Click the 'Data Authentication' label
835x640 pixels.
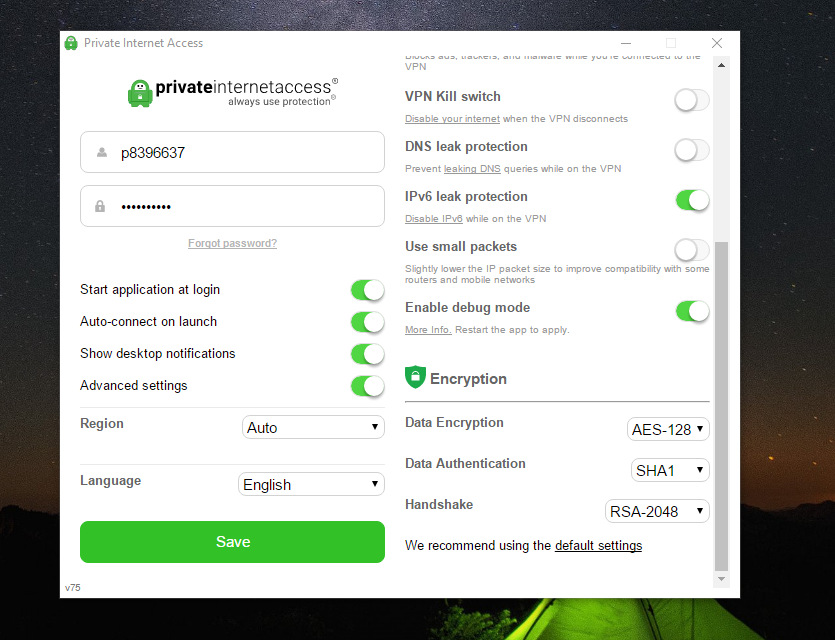(x=465, y=463)
